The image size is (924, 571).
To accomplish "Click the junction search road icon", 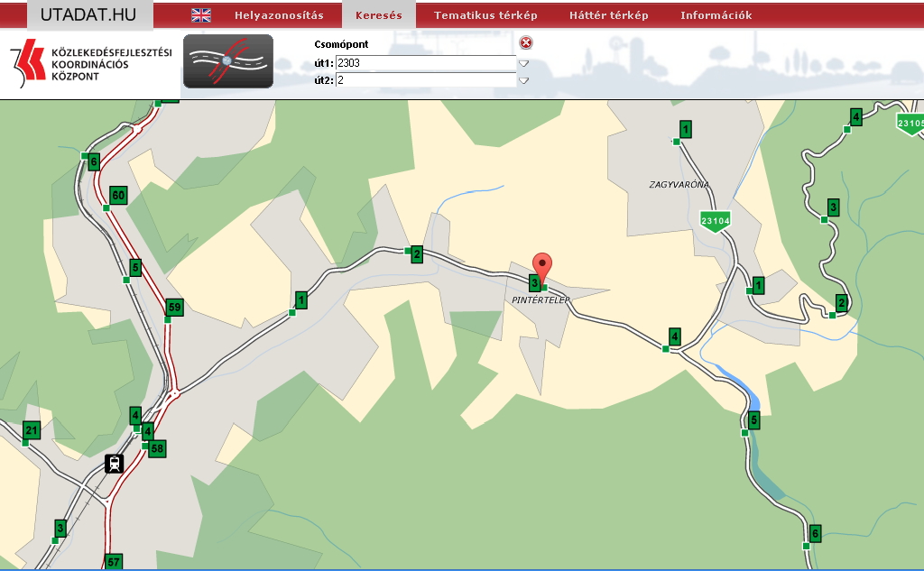I will [227, 61].
